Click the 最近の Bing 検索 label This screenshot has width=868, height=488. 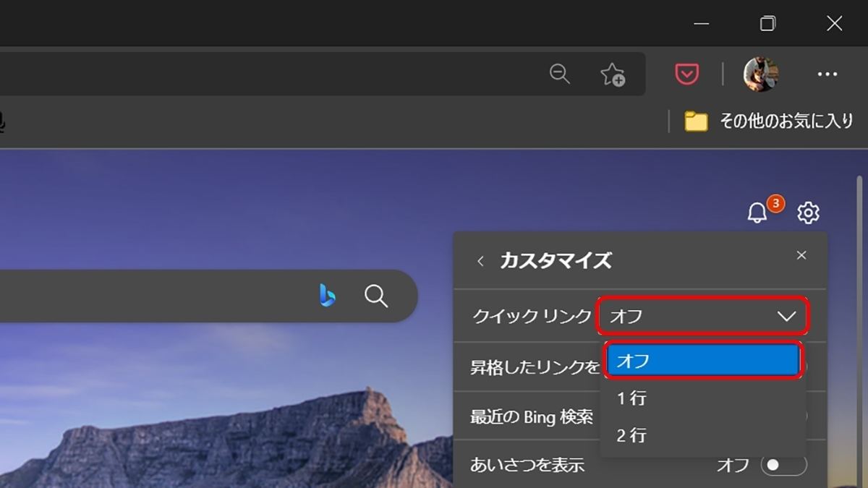532,416
